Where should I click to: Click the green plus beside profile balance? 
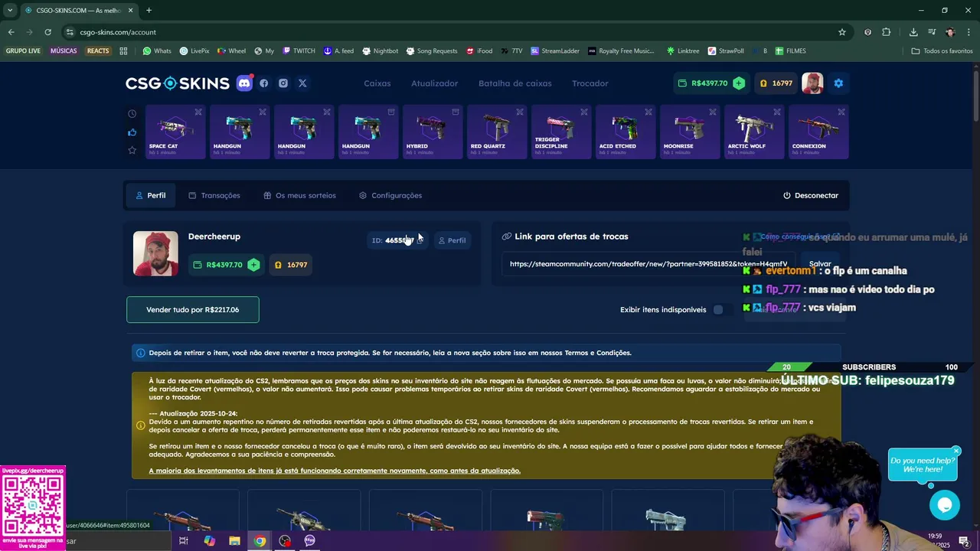(x=253, y=265)
